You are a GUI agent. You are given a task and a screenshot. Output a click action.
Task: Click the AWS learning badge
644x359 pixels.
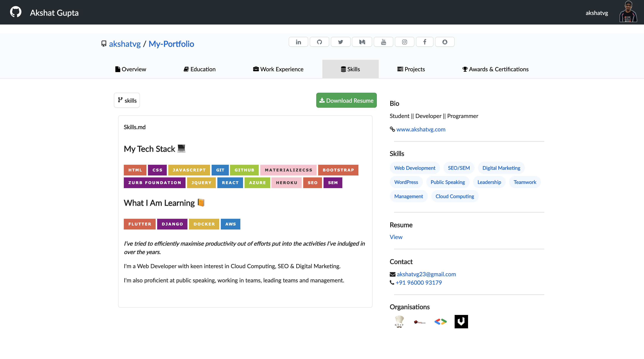point(231,224)
